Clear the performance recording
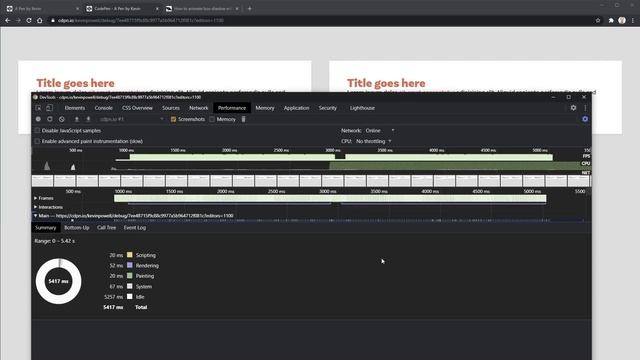The height and width of the screenshot is (360, 640). [x=62, y=119]
